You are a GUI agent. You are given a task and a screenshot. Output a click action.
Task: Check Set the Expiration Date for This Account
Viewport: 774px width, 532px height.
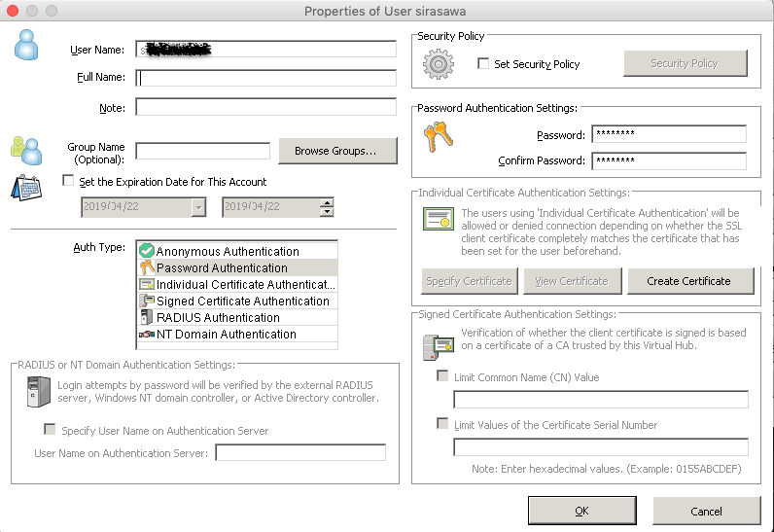click(x=67, y=181)
